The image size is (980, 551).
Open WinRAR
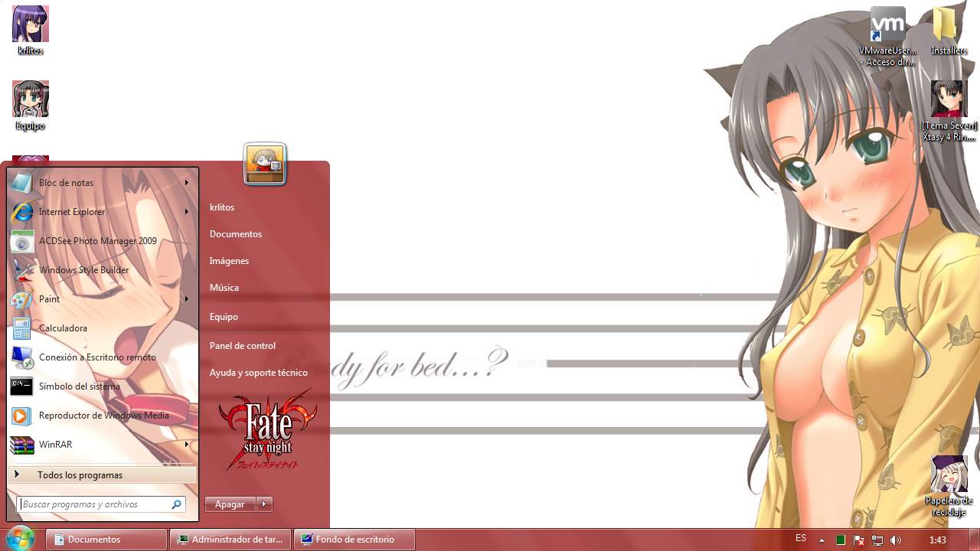point(55,444)
